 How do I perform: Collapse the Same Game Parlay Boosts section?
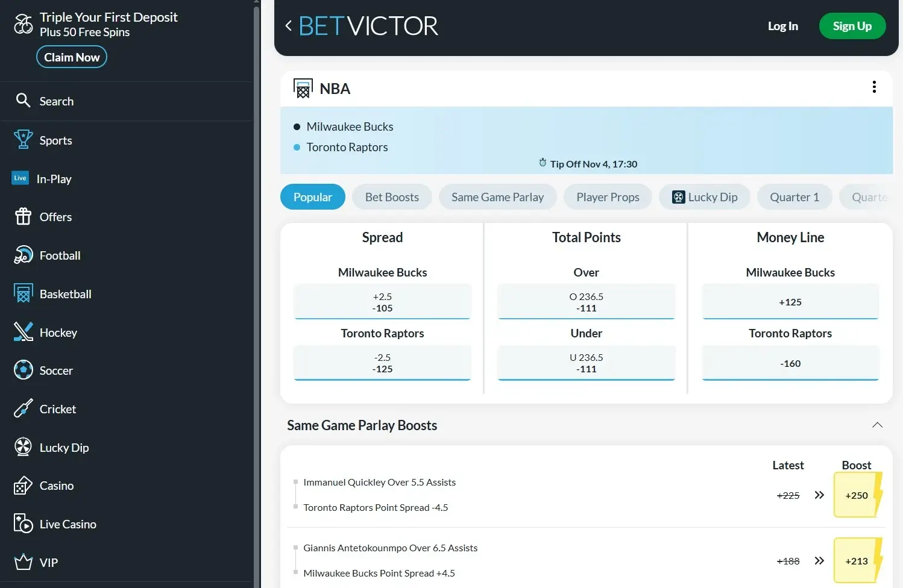pos(877,425)
